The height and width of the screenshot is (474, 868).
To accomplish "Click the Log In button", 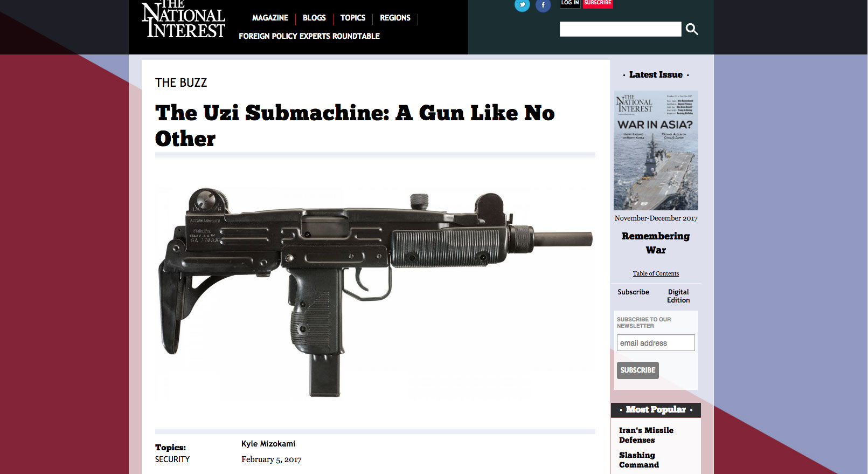I will 570,3.
